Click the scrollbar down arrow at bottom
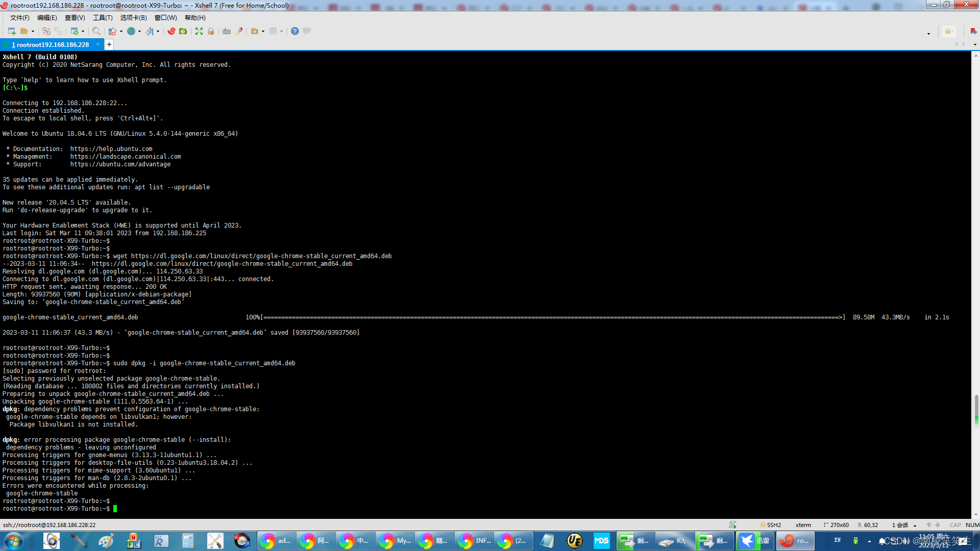980x551 pixels. 976,515
